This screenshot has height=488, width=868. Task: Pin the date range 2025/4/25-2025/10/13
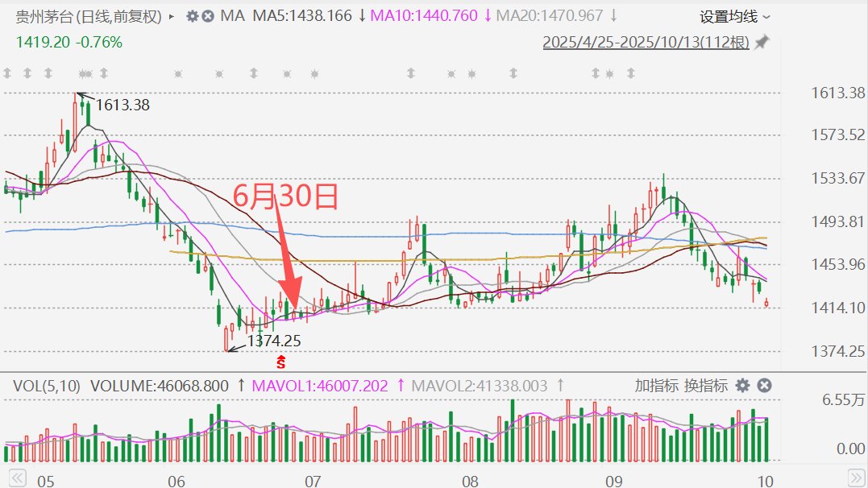[x=761, y=43]
